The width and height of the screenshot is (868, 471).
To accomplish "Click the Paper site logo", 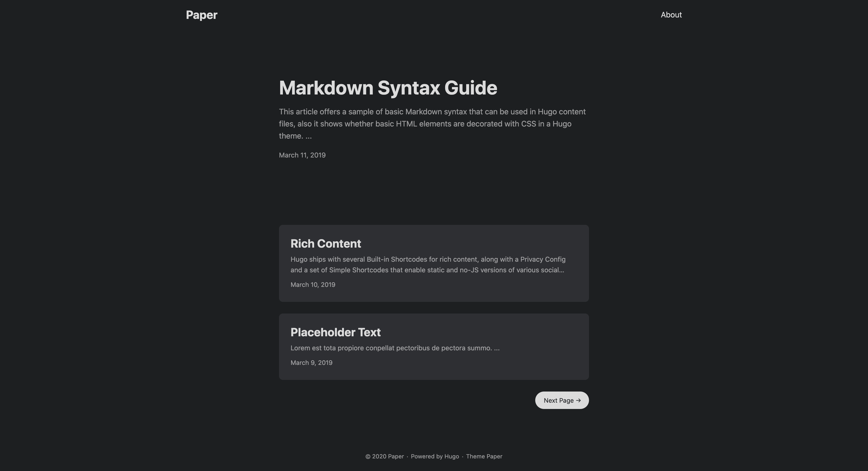I will point(201,15).
